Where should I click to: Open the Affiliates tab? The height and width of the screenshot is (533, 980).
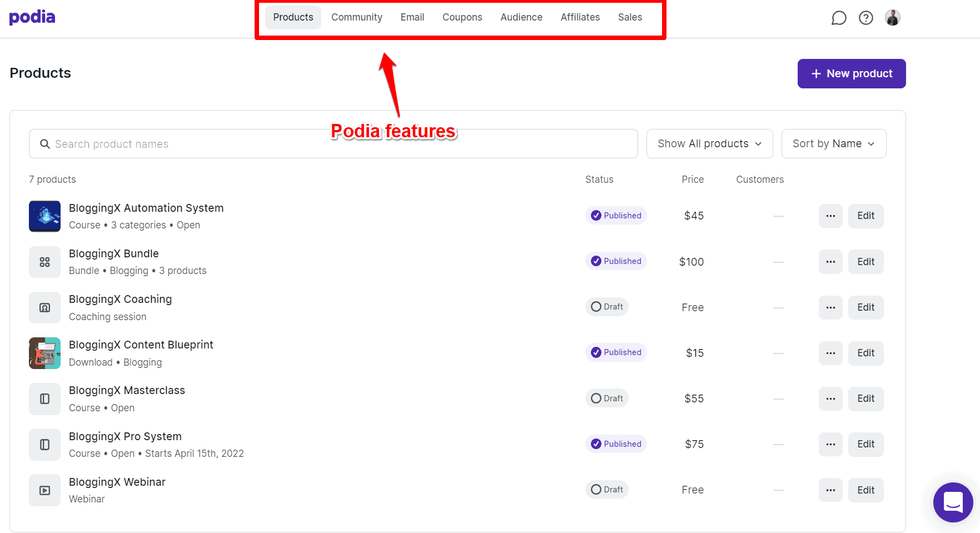pos(580,17)
